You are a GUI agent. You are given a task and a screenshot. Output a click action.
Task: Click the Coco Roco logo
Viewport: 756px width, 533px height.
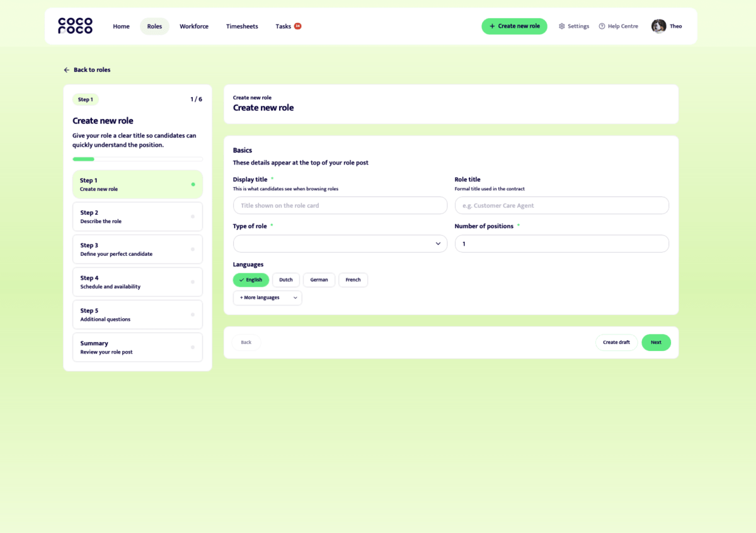pos(75,26)
